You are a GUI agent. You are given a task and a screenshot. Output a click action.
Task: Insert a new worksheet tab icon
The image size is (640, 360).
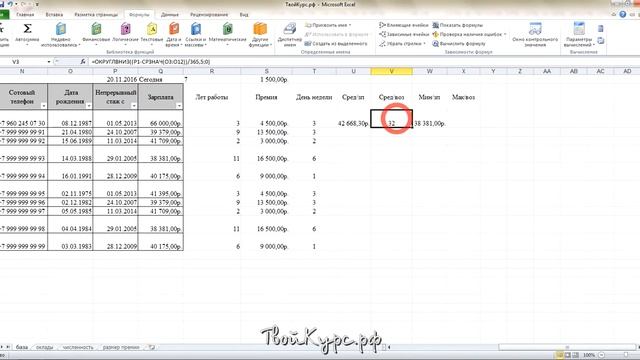[151, 347]
